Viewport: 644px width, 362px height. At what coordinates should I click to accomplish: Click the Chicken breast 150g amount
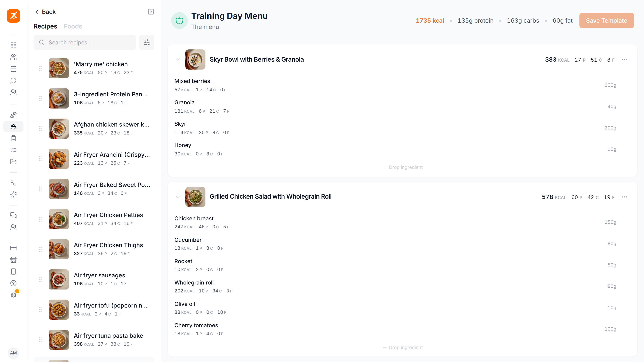coord(610,222)
